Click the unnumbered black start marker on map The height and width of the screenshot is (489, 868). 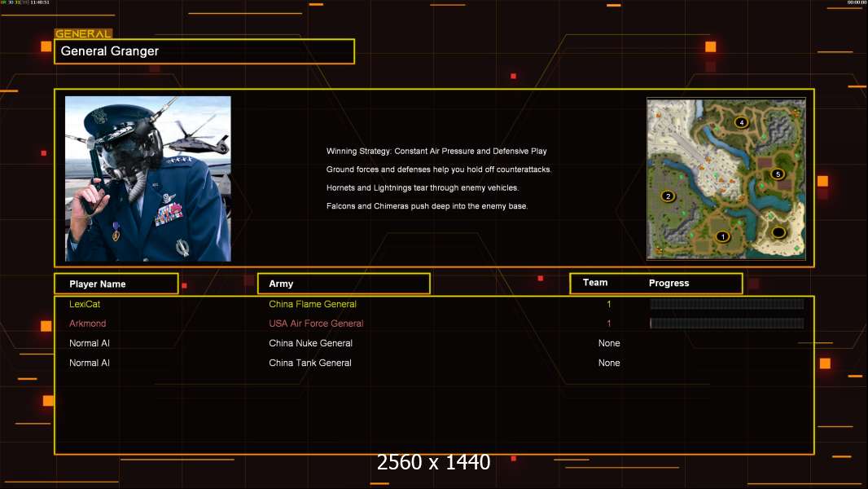778,232
